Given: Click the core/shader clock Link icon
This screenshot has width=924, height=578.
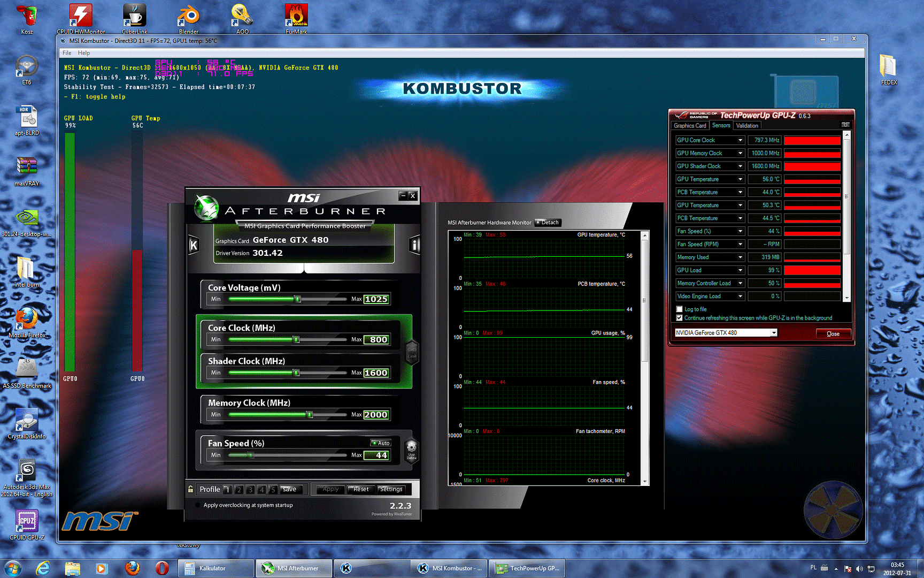Looking at the screenshot, I should click(x=412, y=352).
